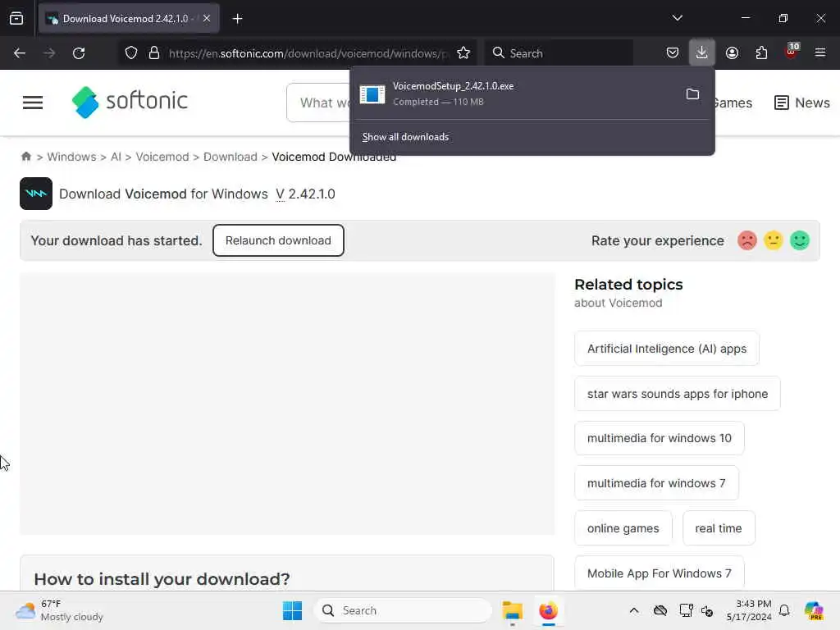Open File Explorer from taskbar
This screenshot has width=840, height=630.
512,610
